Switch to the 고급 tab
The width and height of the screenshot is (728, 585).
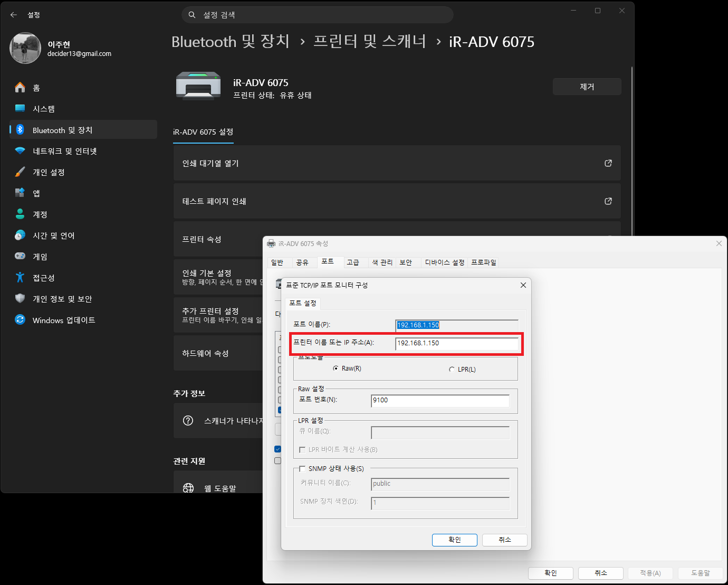coord(353,262)
